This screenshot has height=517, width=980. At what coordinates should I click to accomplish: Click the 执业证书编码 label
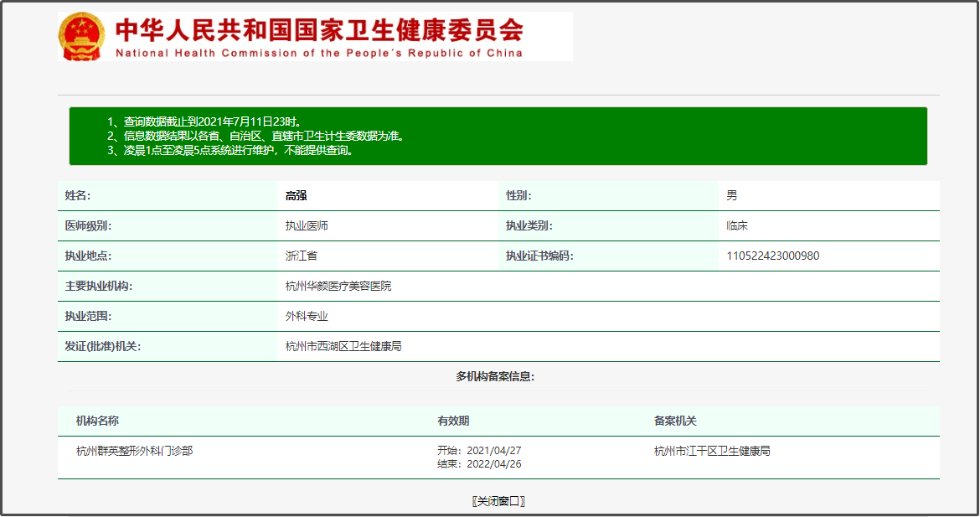tap(540, 256)
